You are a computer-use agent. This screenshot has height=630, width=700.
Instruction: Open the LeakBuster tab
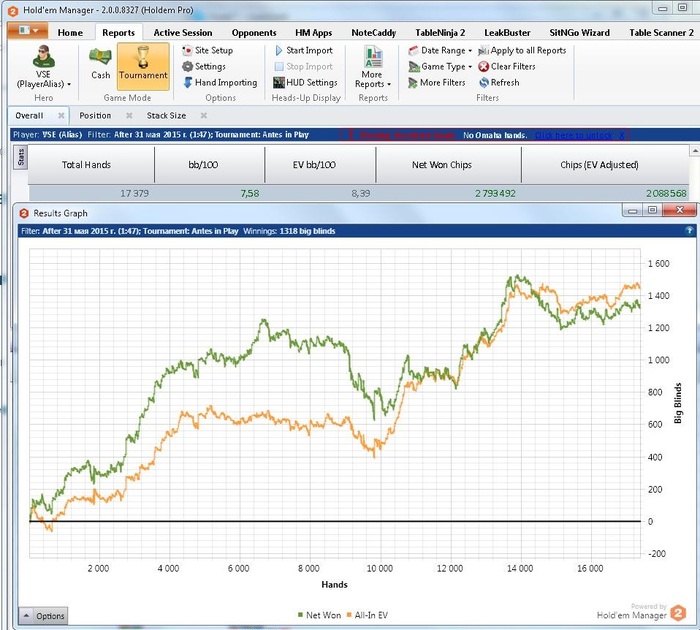(x=507, y=33)
